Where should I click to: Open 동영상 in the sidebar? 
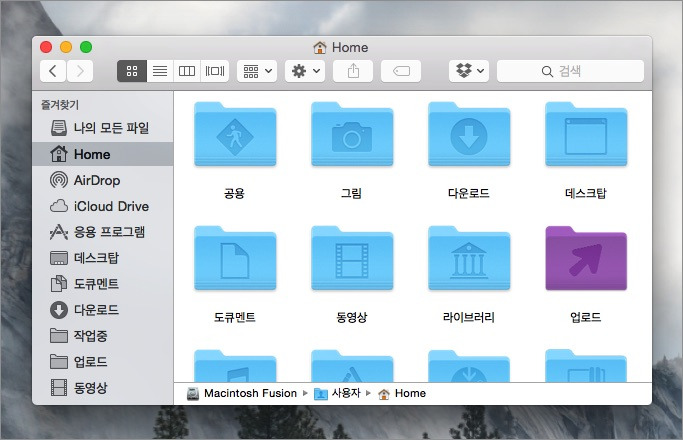(103, 387)
